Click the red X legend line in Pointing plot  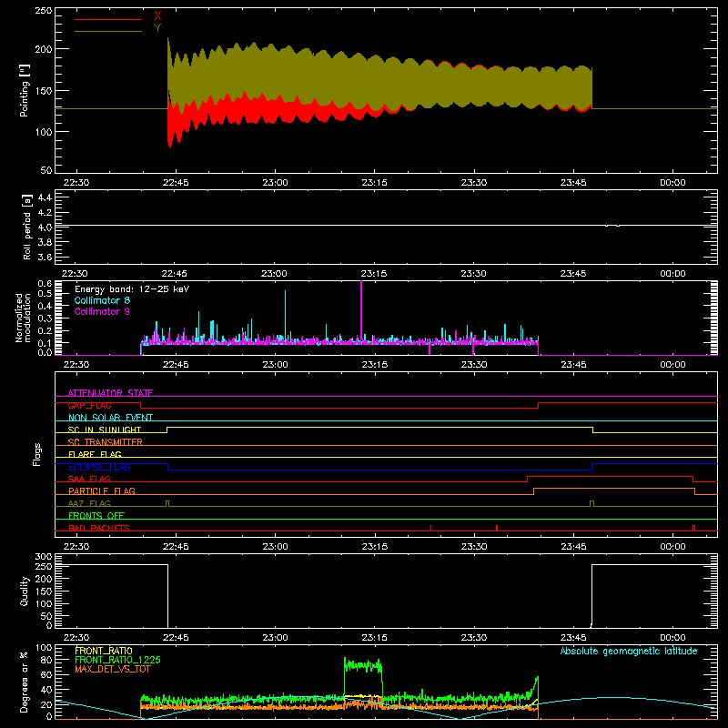pyautogui.click(x=108, y=19)
